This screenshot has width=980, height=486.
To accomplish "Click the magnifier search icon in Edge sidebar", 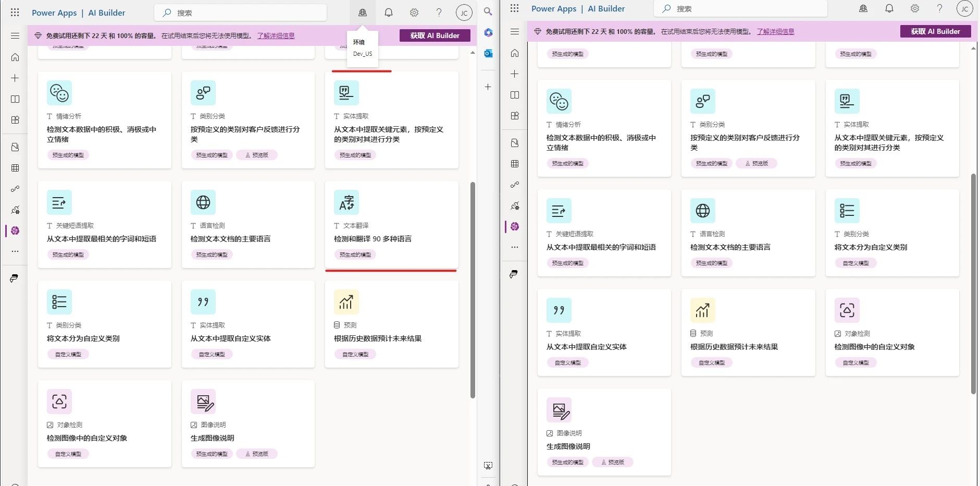I will coord(488,11).
